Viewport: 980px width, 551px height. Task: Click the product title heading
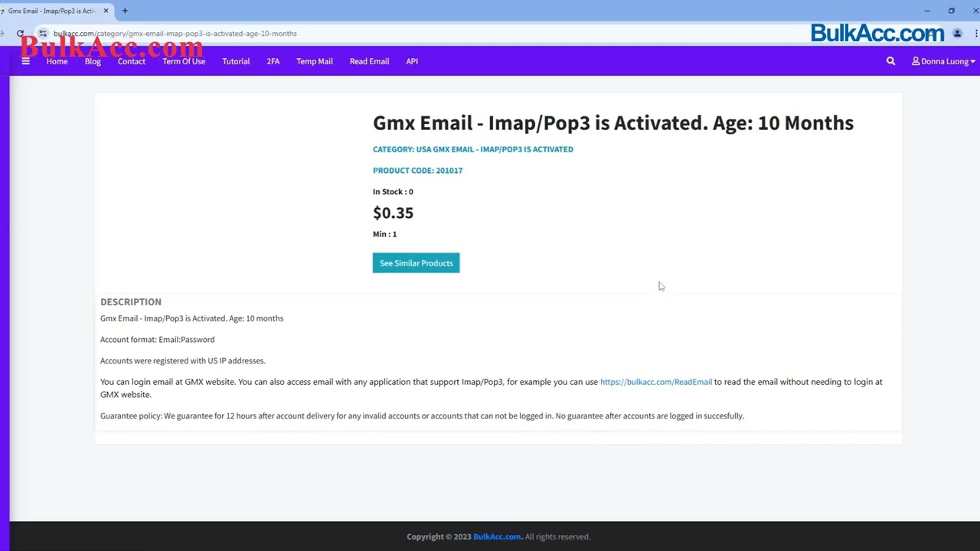click(613, 123)
